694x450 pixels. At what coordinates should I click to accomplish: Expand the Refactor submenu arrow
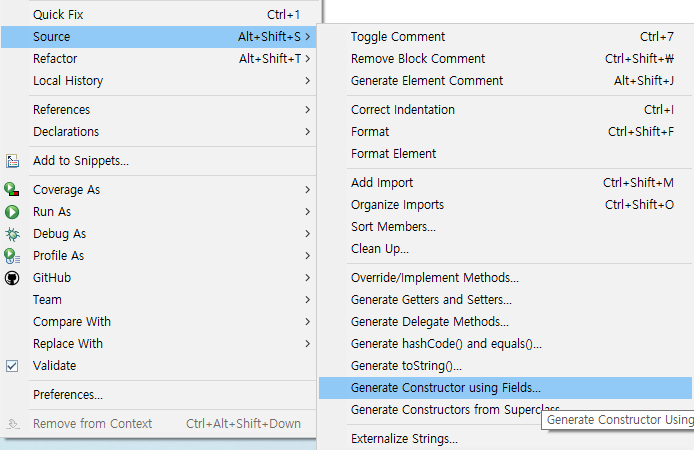tap(308, 58)
